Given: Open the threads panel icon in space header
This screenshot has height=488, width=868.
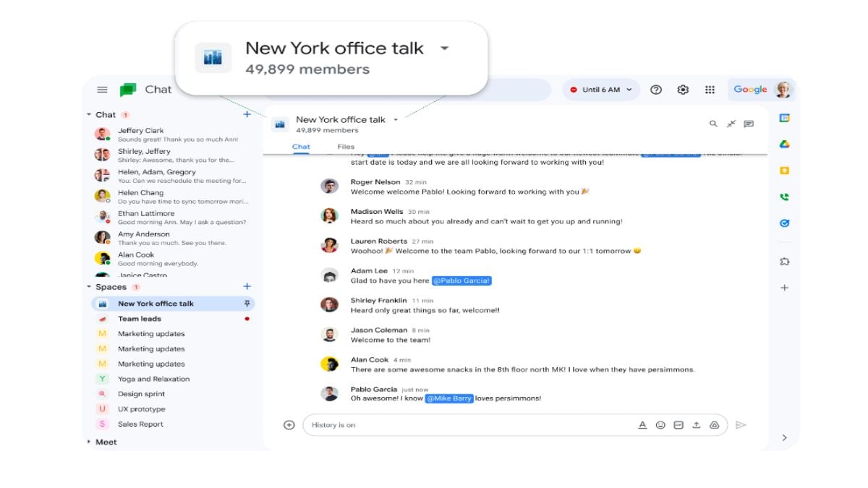Looking at the screenshot, I should pyautogui.click(x=749, y=124).
